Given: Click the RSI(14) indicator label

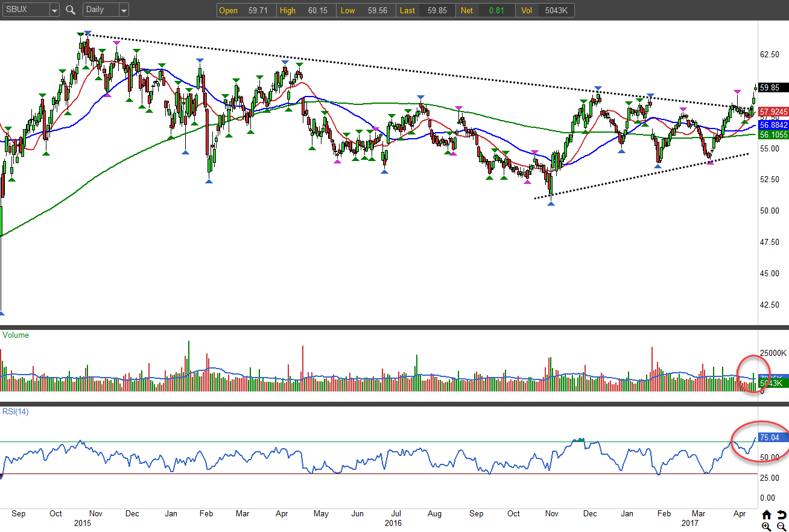Looking at the screenshot, I should (x=16, y=411).
